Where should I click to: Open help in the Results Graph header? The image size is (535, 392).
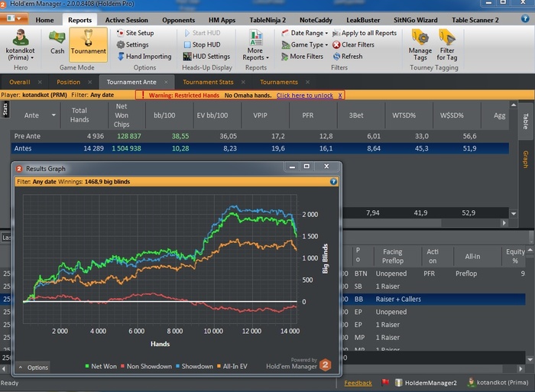pos(333,182)
